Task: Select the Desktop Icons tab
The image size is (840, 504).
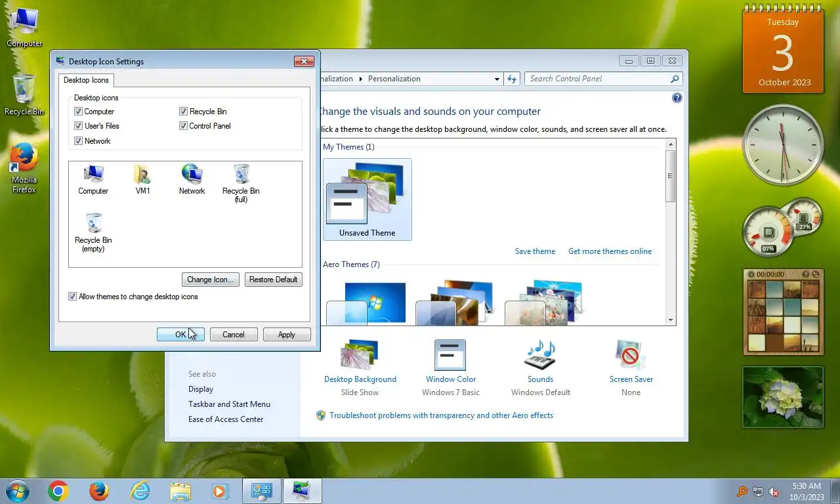Action: coord(86,80)
